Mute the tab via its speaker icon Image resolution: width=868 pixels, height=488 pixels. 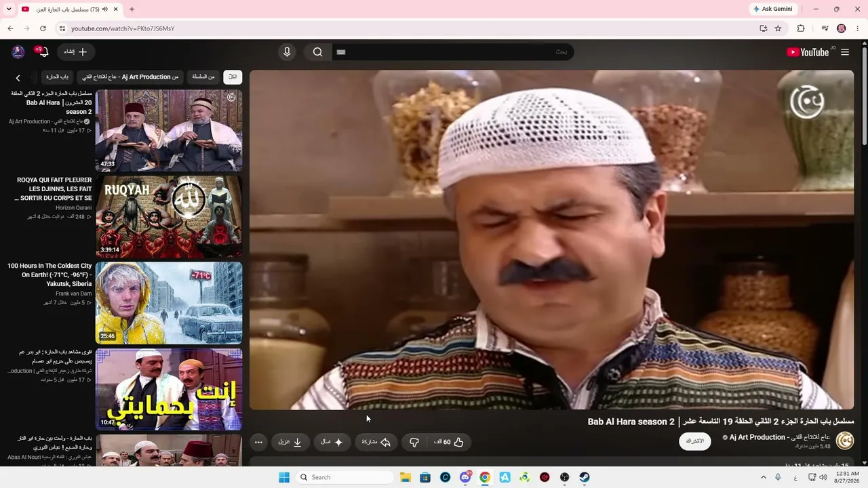coord(105,9)
